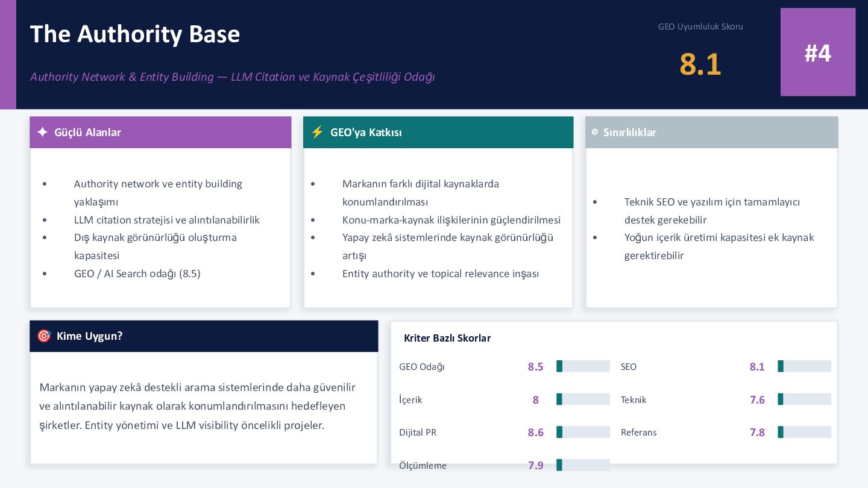Select the purple #4 rank badge
This screenshot has width=868, height=488.
[x=818, y=52]
